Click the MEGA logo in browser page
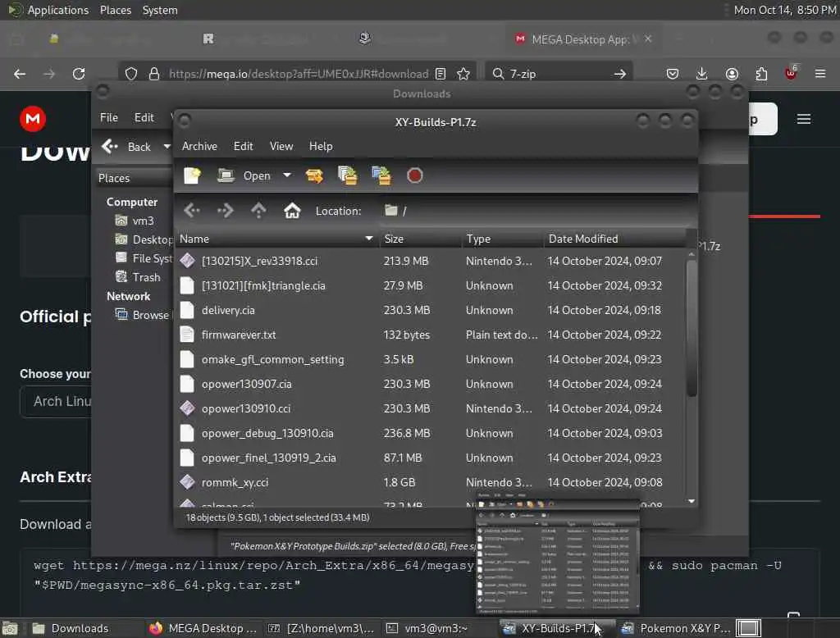 33,119
